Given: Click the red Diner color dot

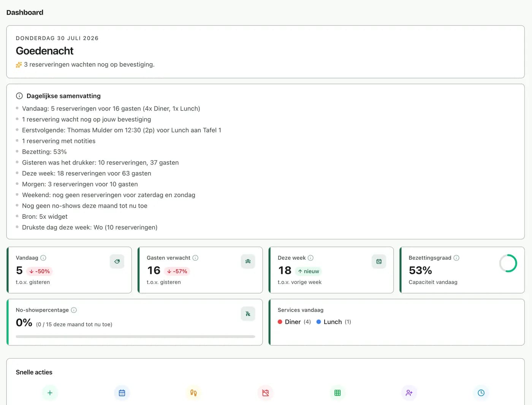Looking at the screenshot, I should point(280,322).
